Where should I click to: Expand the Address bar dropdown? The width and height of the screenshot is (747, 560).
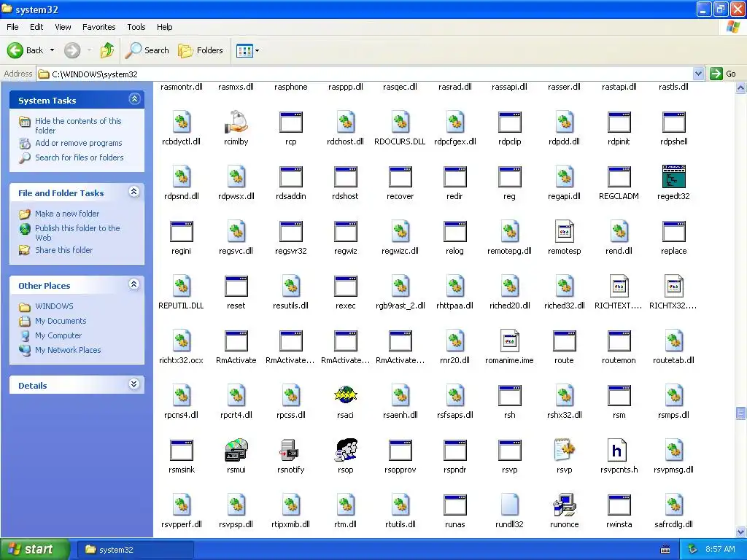[698, 74]
